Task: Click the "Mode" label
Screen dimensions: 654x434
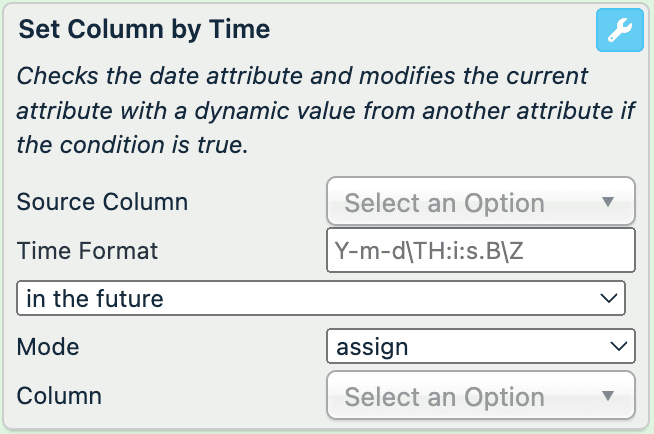Action: coord(48,347)
